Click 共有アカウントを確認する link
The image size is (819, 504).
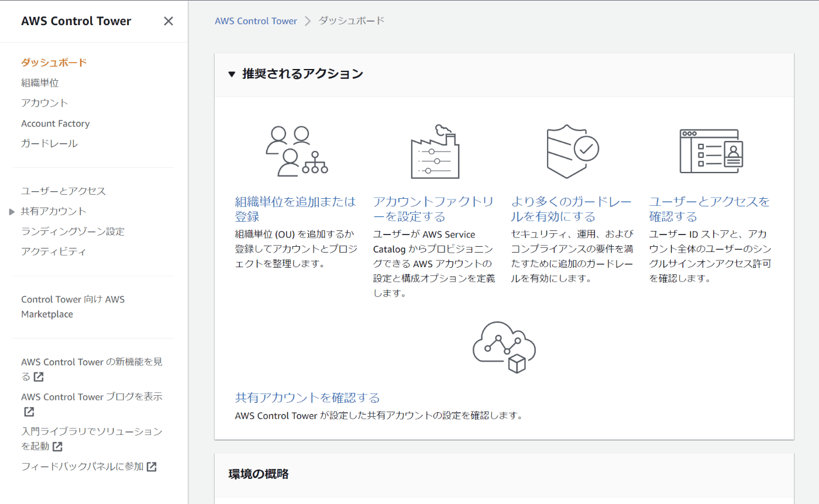click(307, 398)
